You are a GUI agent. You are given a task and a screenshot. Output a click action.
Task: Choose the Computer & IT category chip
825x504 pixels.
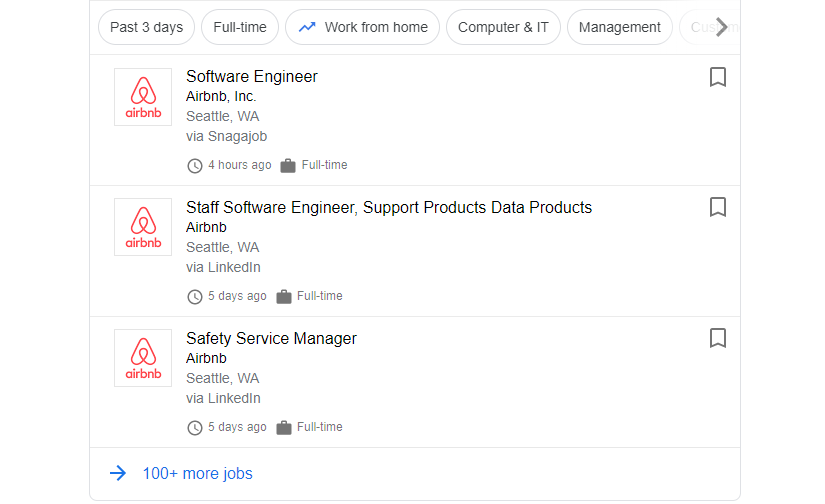click(503, 27)
